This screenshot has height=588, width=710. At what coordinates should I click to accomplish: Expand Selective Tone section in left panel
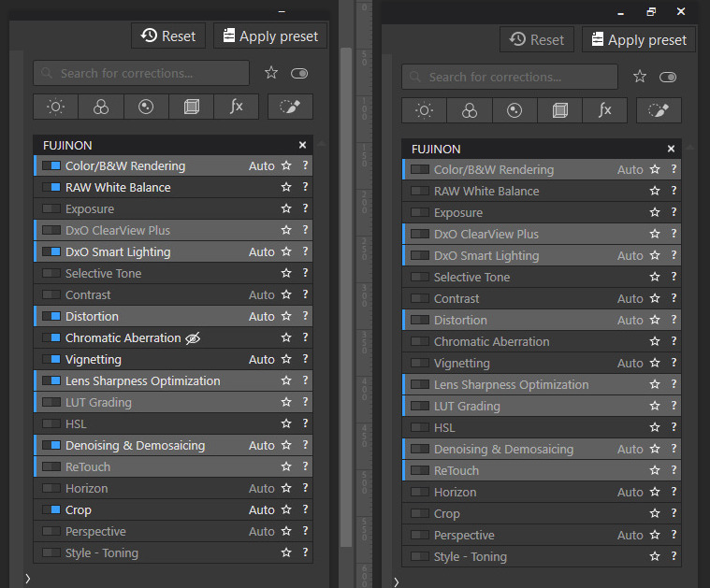(x=103, y=274)
